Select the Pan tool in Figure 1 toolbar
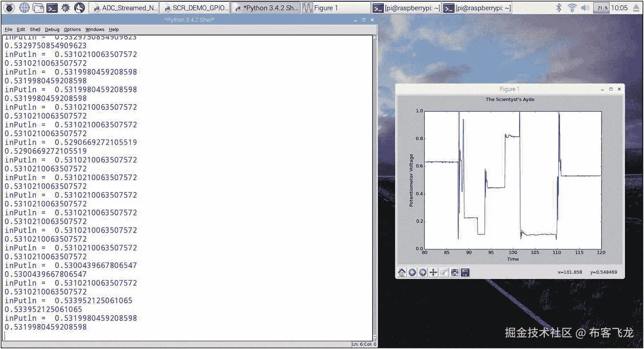This screenshot has height=349, width=644. [433, 272]
